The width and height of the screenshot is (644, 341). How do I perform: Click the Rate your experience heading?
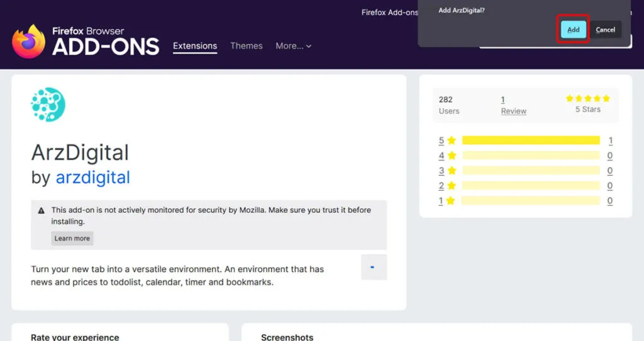click(75, 337)
